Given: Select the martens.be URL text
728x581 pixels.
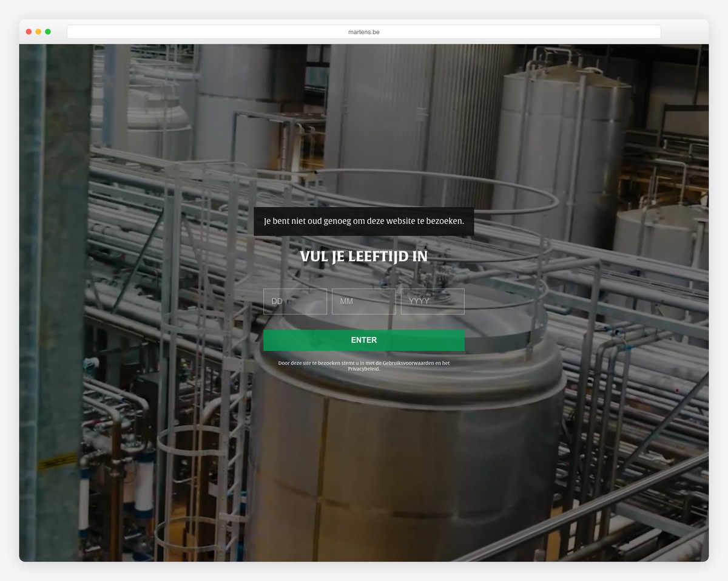Looking at the screenshot, I should click(364, 32).
